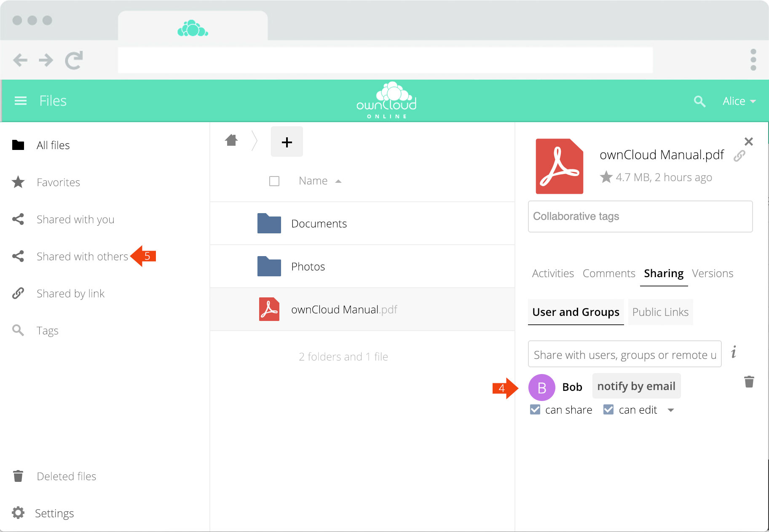The width and height of the screenshot is (769, 532).
Task: Click the sharing info icon
Action: tap(734, 353)
